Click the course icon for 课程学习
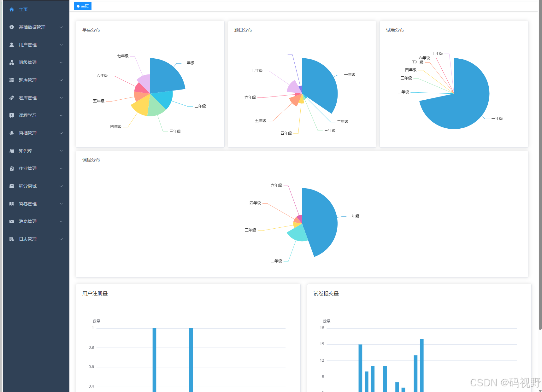 point(12,115)
